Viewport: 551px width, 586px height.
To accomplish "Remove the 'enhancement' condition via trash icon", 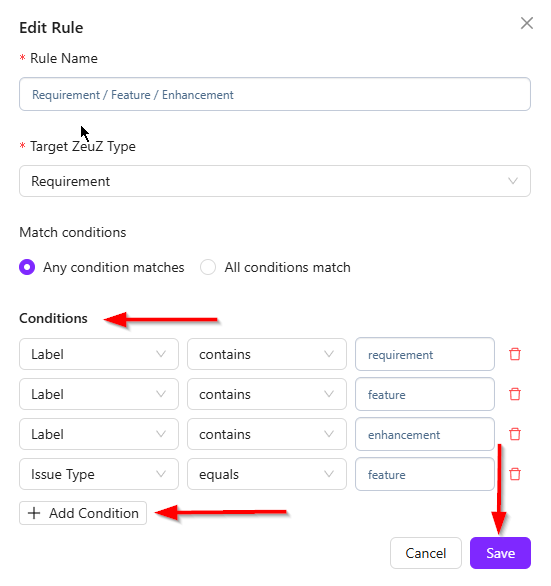I will [x=515, y=434].
